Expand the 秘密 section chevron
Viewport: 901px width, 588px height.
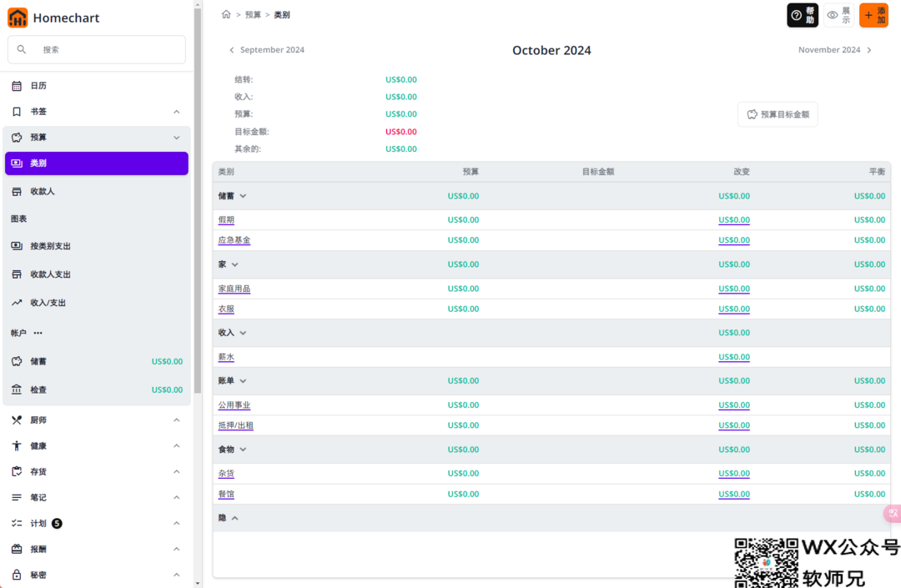pos(176,575)
